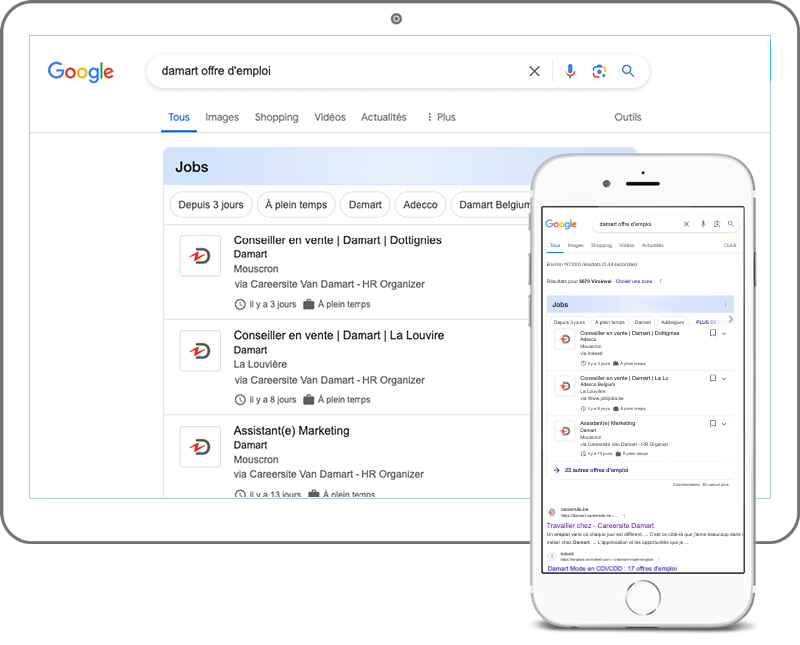Bookmark the Dottignies job on the phone
Image resolution: width=800 pixels, height=645 pixels.
coord(712,334)
